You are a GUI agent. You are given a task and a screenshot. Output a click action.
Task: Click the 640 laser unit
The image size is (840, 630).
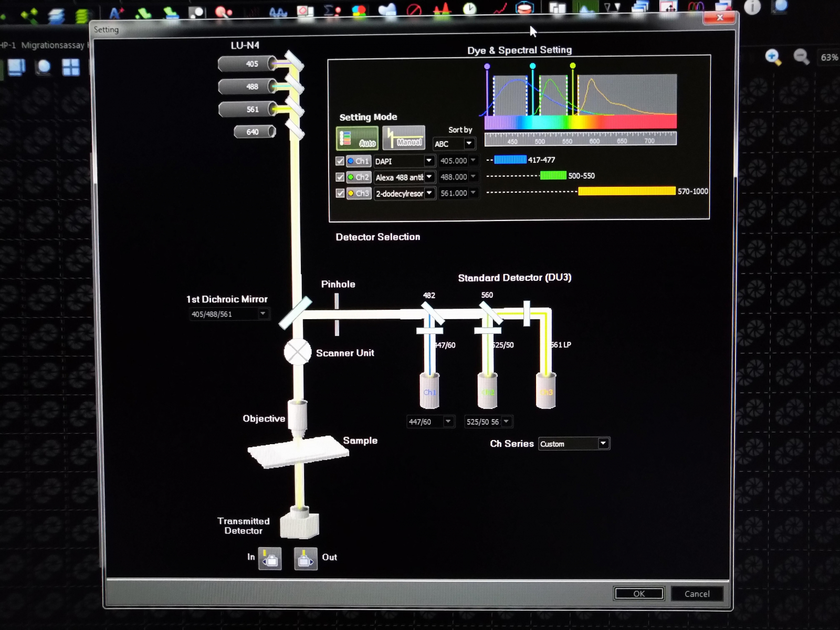[x=255, y=132]
